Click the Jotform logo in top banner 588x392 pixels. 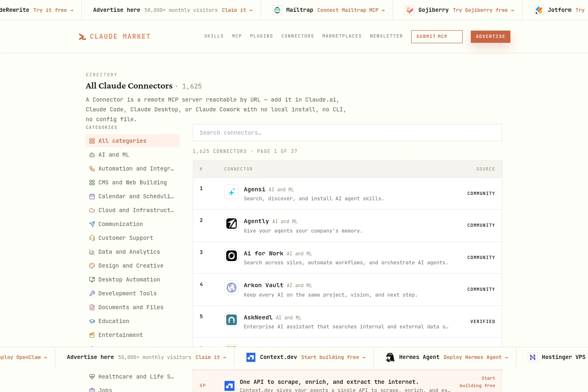(539, 10)
